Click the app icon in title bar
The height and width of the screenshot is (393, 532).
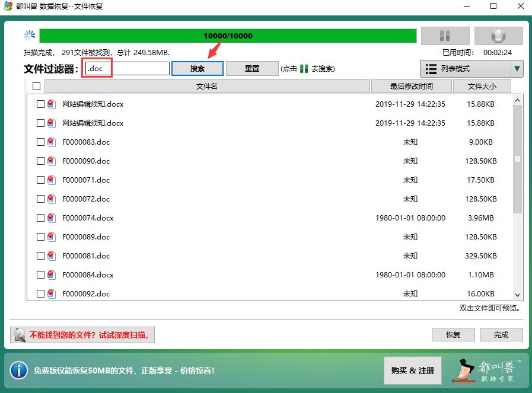pos(8,6)
